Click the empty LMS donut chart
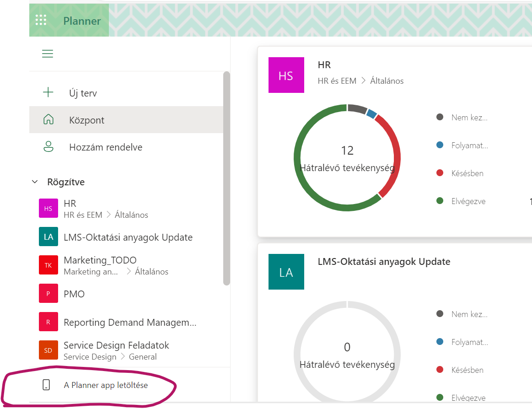This screenshot has width=532, height=409. pyautogui.click(x=347, y=351)
